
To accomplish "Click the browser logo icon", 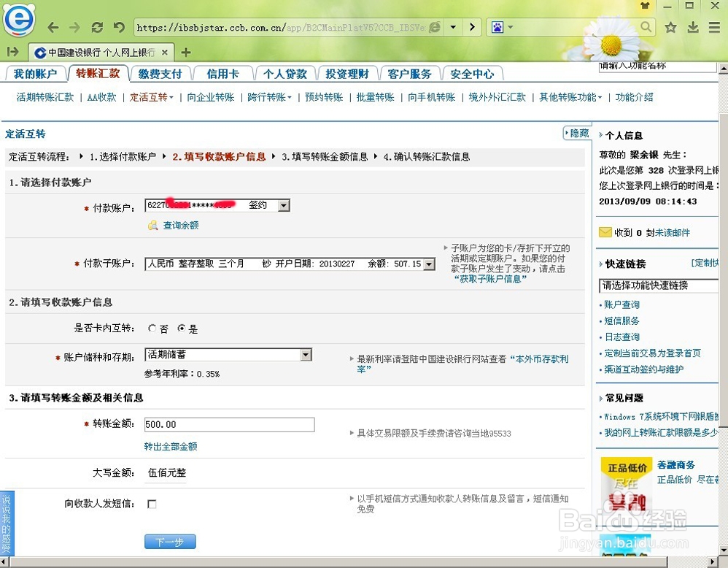I will pyautogui.click(x=18, y=20).
